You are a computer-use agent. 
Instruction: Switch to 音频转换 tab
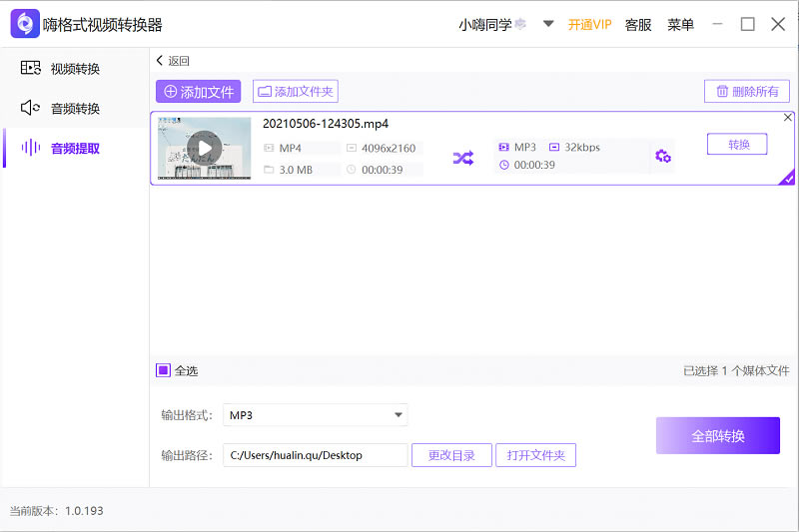pos(75,108)
